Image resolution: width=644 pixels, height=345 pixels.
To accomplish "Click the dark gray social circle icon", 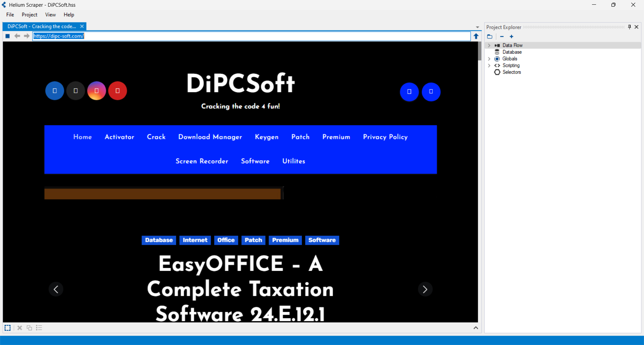I will coord(75,91).
